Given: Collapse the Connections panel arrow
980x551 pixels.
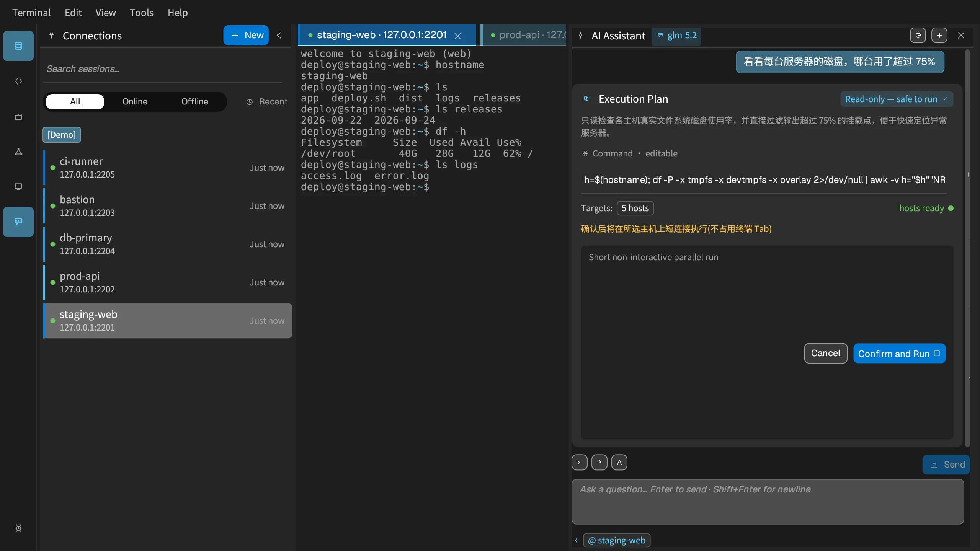Looking at the screenshot, I should tap(279, 35).
